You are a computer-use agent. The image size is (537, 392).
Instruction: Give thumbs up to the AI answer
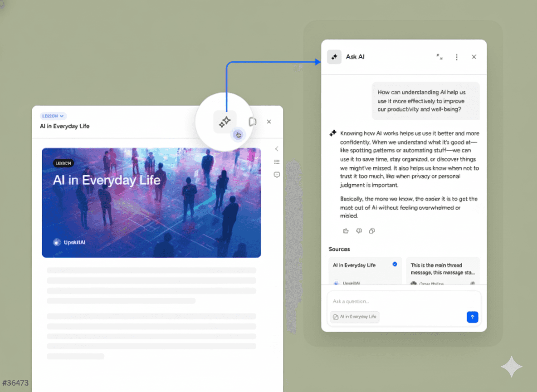[x=346, y=231]
